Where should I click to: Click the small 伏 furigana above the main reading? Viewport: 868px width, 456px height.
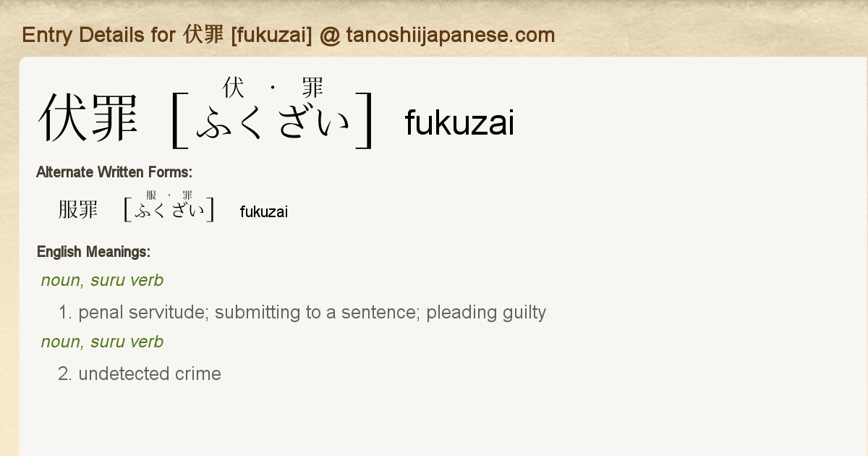(x=234, y=88)
